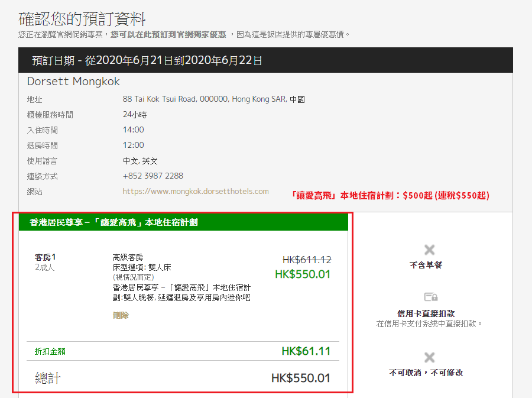Viewport: 532px width, 398px height.
Task: Click the 床型選項: 雙人床 bed option text
Action: tap(142, 267)
